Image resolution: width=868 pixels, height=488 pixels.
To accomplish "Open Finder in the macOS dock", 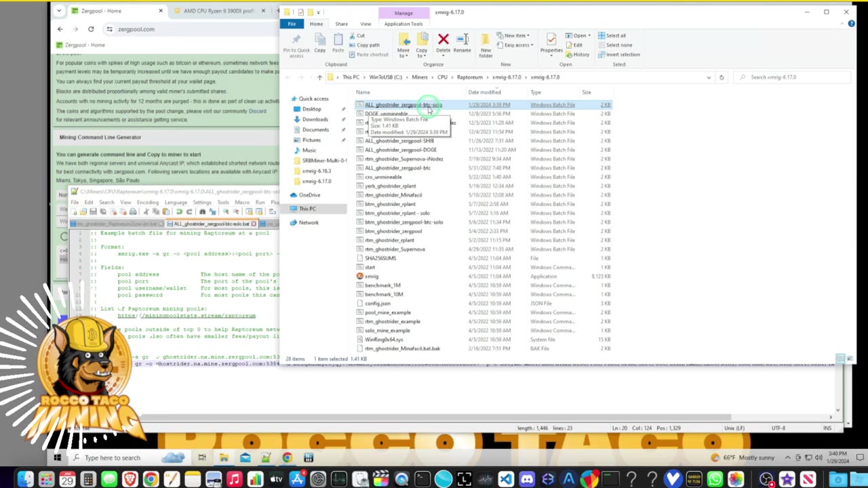I will tap(25, 480).
